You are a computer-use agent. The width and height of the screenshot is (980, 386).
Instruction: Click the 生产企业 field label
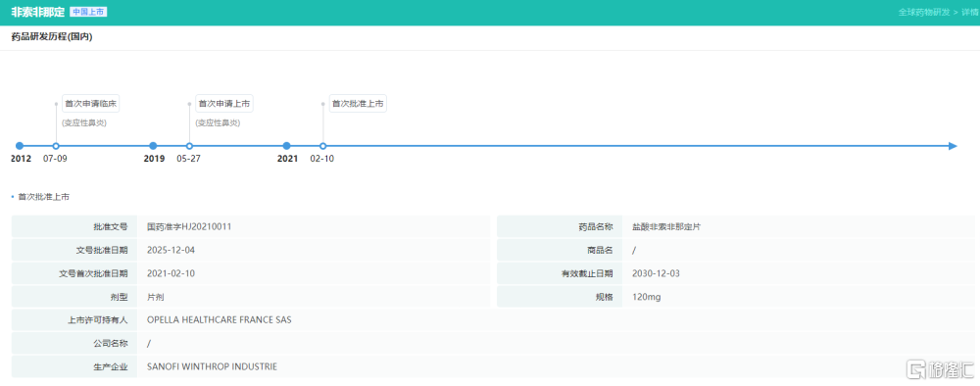pyautogui.click(x=111, y=366)
